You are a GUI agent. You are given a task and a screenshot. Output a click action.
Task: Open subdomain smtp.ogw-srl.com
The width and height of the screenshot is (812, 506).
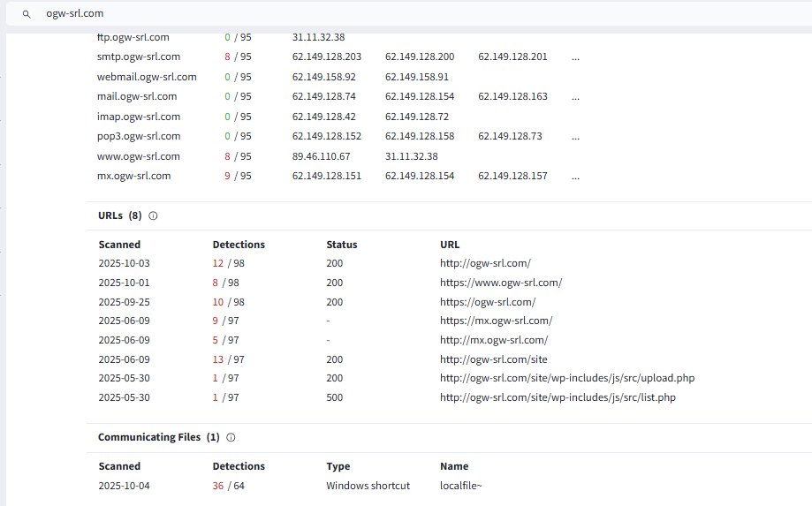138,57
